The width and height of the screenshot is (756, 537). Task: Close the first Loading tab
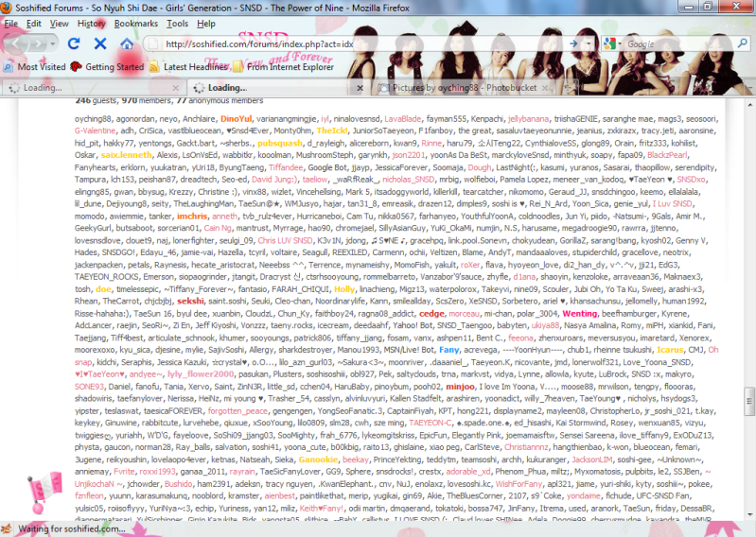175,88
